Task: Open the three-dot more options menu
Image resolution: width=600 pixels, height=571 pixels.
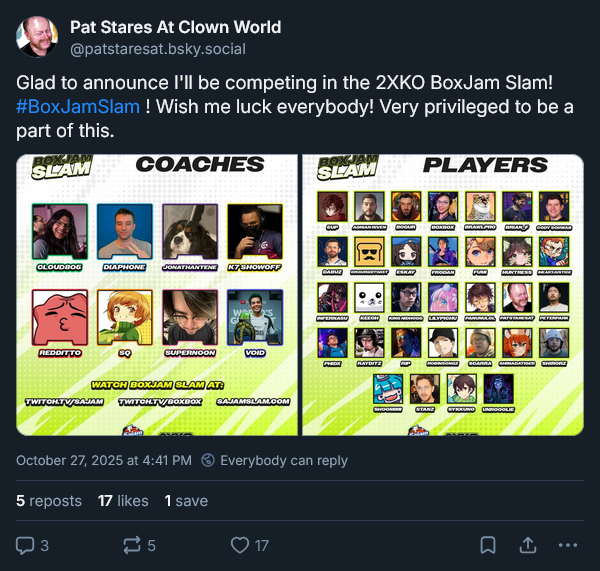Action: tap(568, 545)
